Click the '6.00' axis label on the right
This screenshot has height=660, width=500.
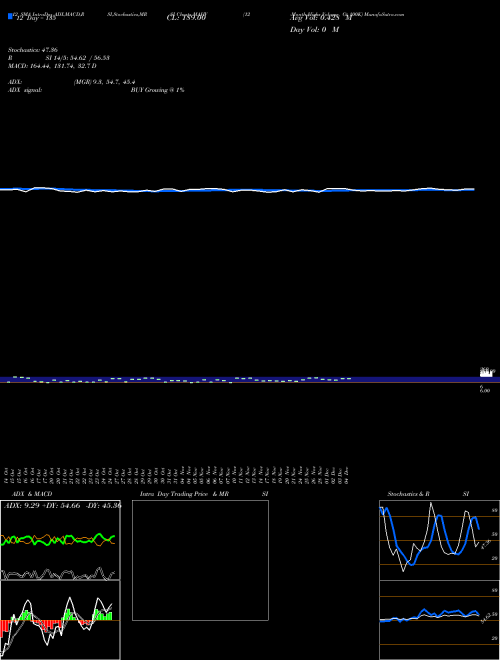tap(485, 391)
